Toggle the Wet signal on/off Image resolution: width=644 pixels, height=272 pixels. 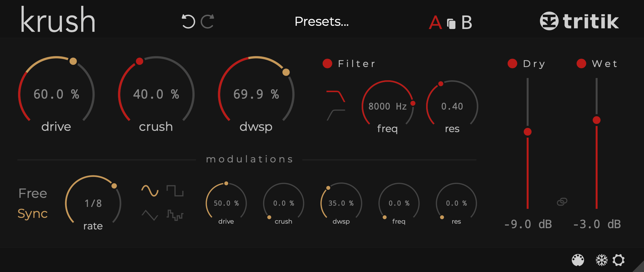581,63
